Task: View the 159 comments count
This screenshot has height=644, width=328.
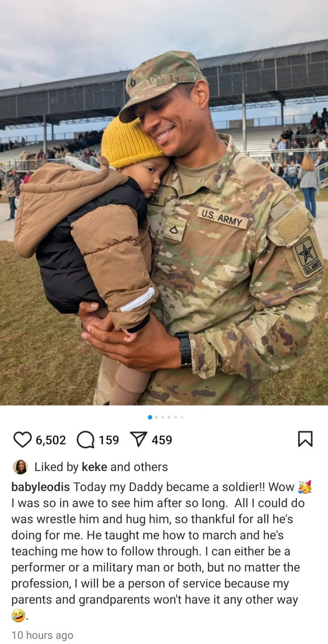Action: [109, 440]
